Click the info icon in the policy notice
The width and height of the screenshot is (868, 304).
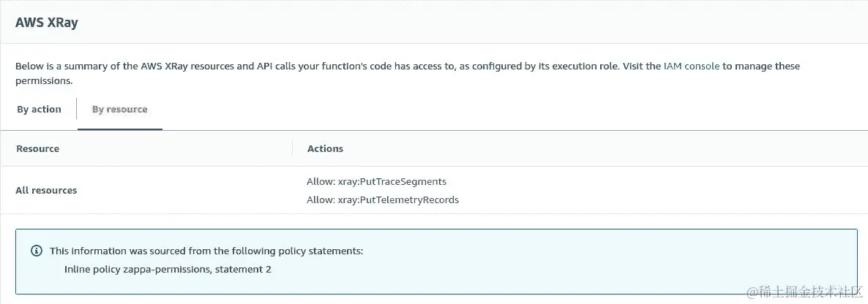[37, 251]
